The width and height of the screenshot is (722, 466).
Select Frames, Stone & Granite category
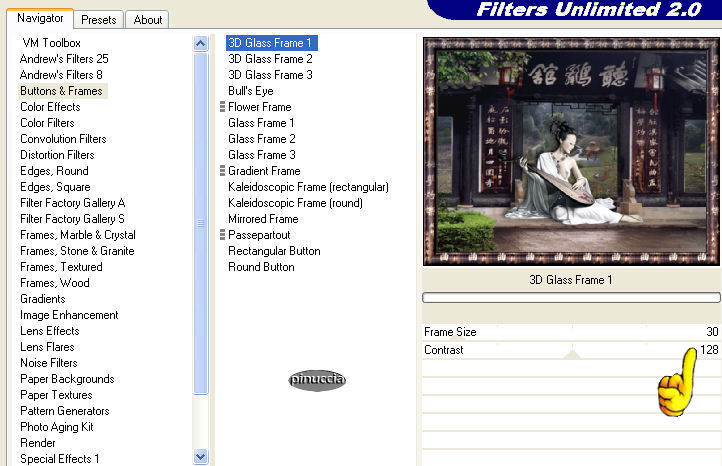tap(77, 251)
